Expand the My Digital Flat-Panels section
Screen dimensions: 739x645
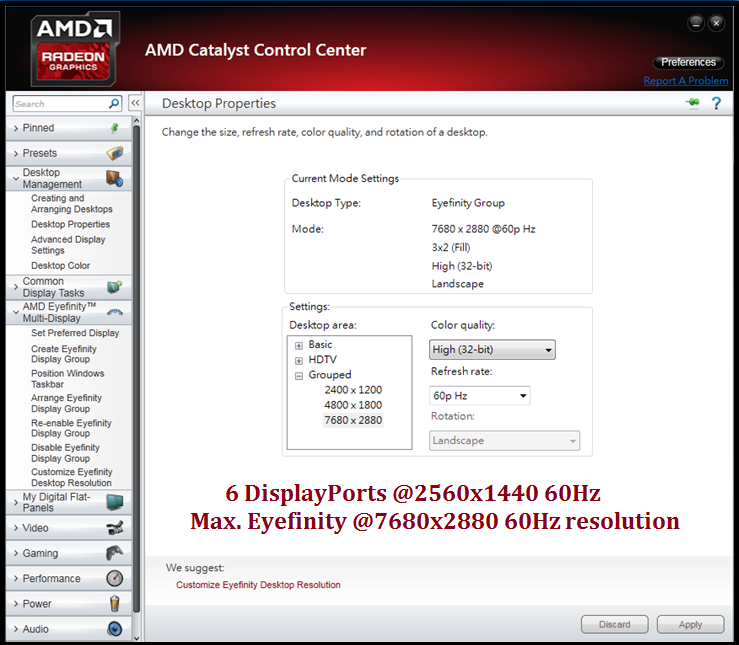coord(16,503)
